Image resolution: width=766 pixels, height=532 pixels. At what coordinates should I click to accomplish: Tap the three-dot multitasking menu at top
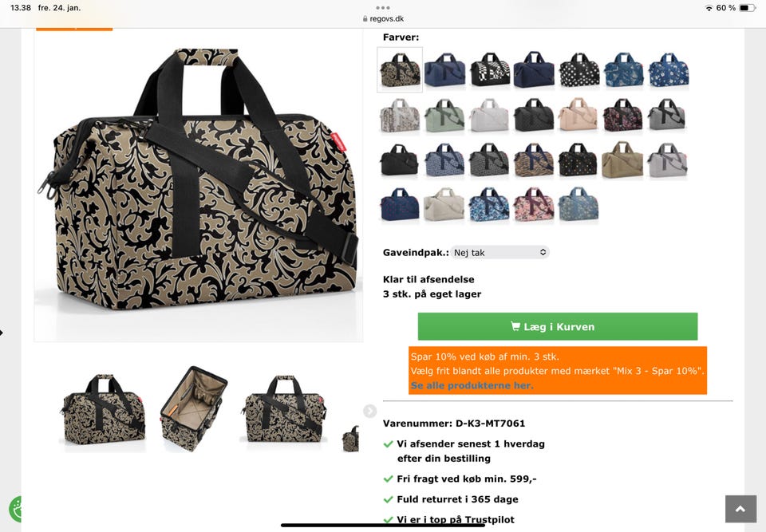click(382, 8)
